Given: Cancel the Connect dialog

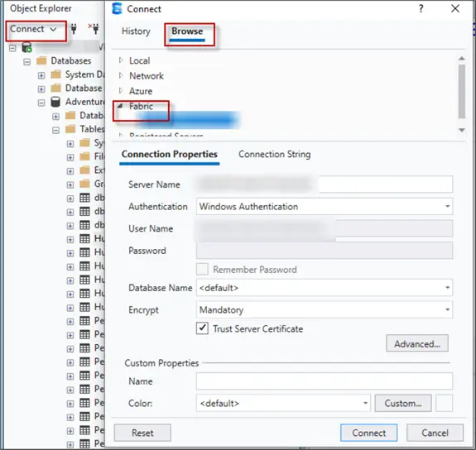Looking at the screenshot, I should 435,433.
